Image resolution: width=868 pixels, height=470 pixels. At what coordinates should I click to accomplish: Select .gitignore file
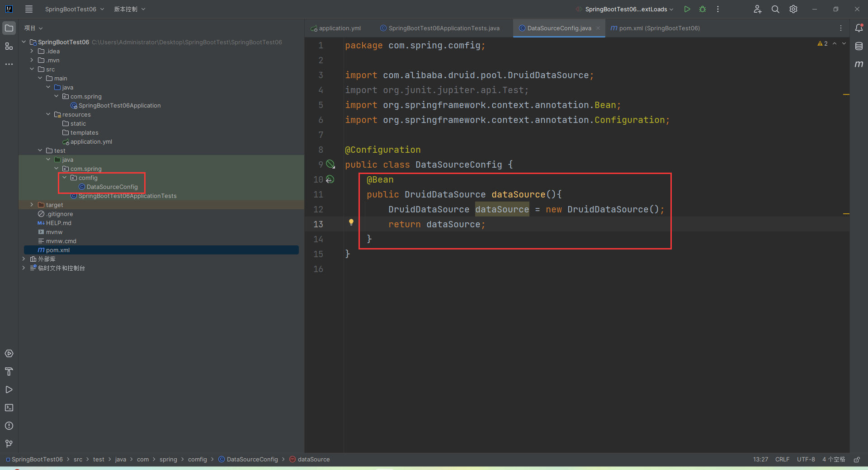tap(60, 214)
